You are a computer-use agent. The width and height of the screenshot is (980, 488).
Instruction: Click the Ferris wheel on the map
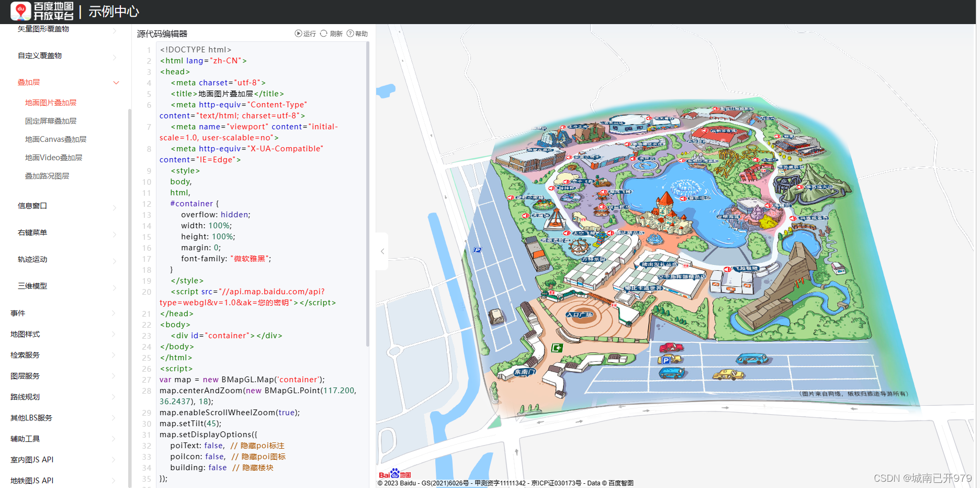pos(579,246)
